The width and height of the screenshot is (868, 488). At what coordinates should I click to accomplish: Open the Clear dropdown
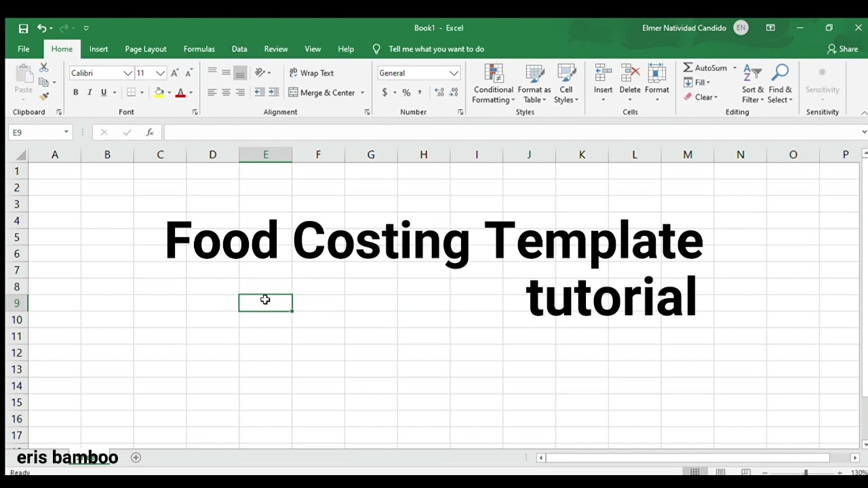[x=701, y=97]
